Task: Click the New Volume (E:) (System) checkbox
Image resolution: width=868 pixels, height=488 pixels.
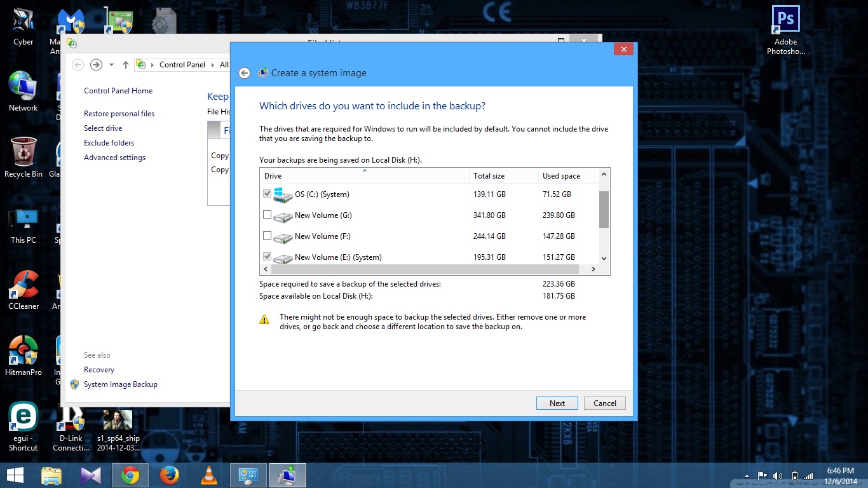Action: point(268,257)
